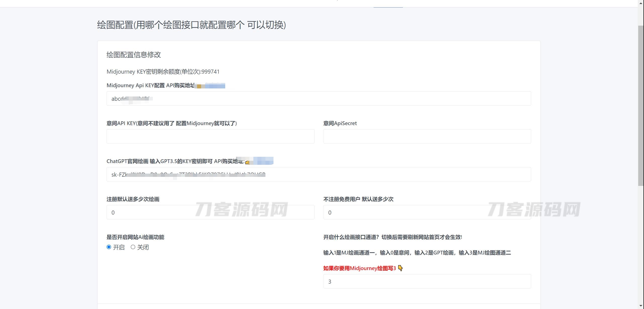Click the 不注册免费用户 默认送多少次 field
Screen dimensions: 644x309
coord(427,212)
